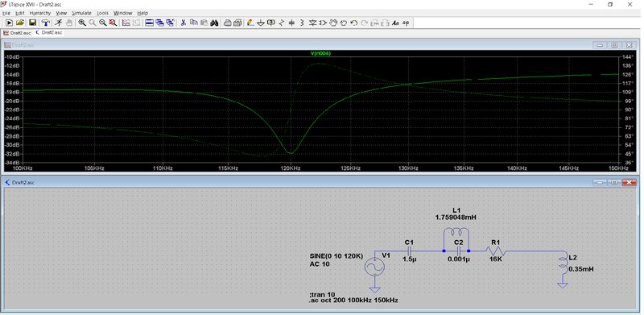Place a ground symbol from the toolbar
The height and width of the screenshot is (315, 644).
(x=261, y=23)
